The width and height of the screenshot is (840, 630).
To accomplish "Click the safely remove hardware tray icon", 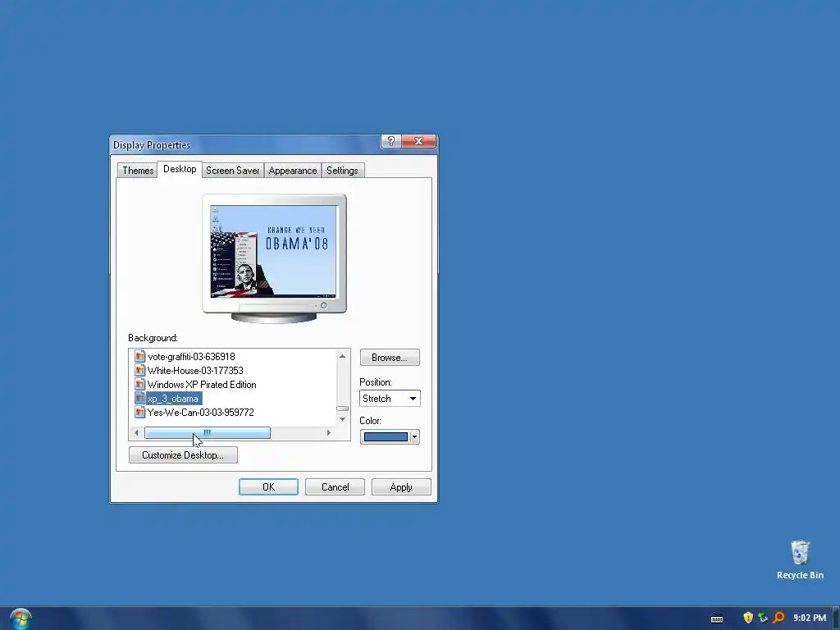I will [x=764, y=618].
